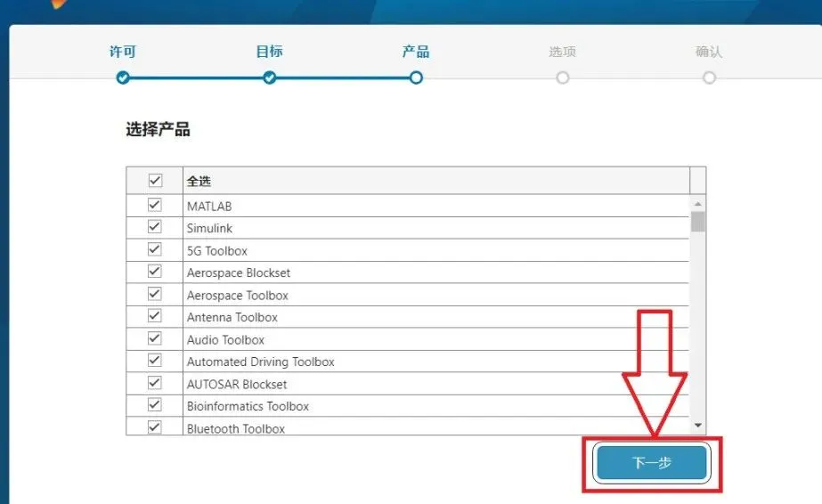Uncheck the AUTOSAR Blockset checkbox
822x504 pixels.
(x=155, y=383)
